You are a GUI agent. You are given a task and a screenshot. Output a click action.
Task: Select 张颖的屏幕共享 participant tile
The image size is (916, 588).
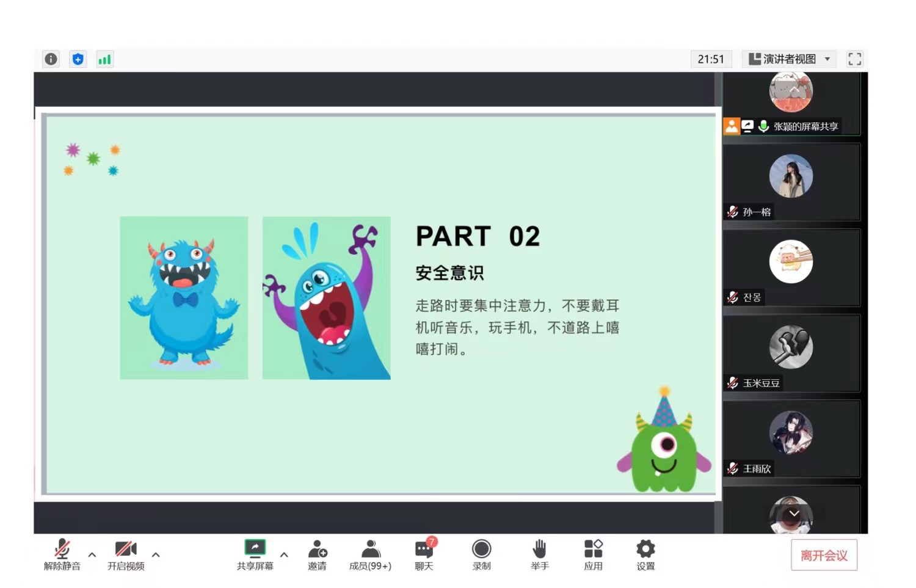pos(791,103)
